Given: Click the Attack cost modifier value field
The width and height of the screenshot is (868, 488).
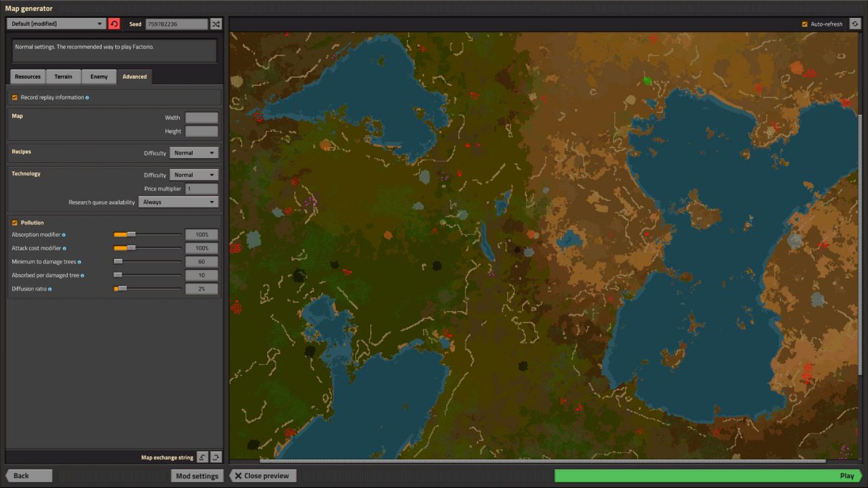Looking at the screenshot, I should [201, 248].
